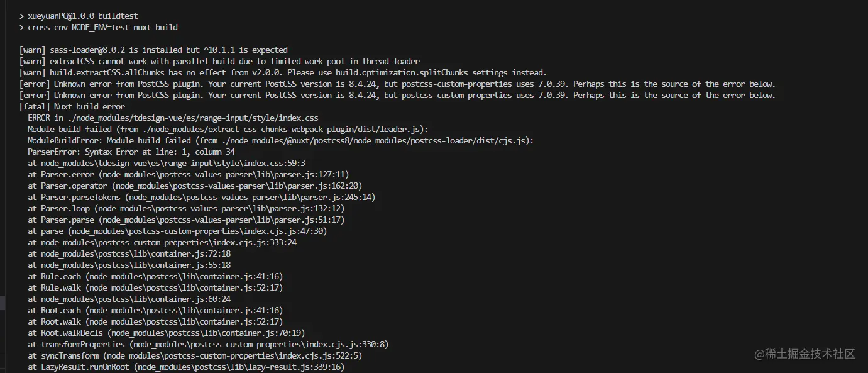Open parser.js:127:11 link in Parser.error line

[x=223, y=174]
